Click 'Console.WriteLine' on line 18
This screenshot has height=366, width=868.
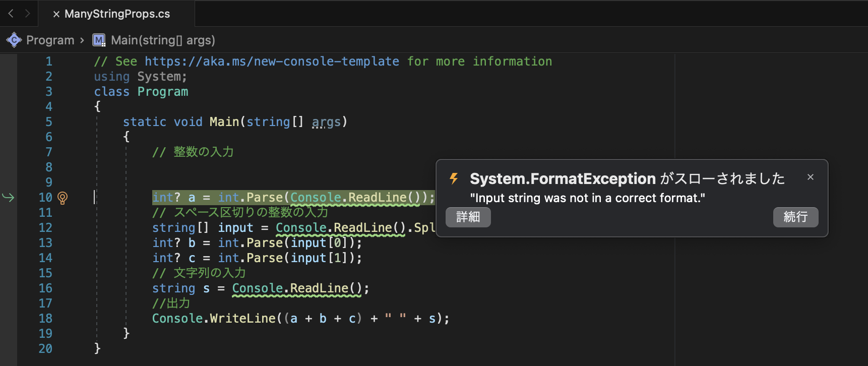pyautogui.click(x=214, y=319)
